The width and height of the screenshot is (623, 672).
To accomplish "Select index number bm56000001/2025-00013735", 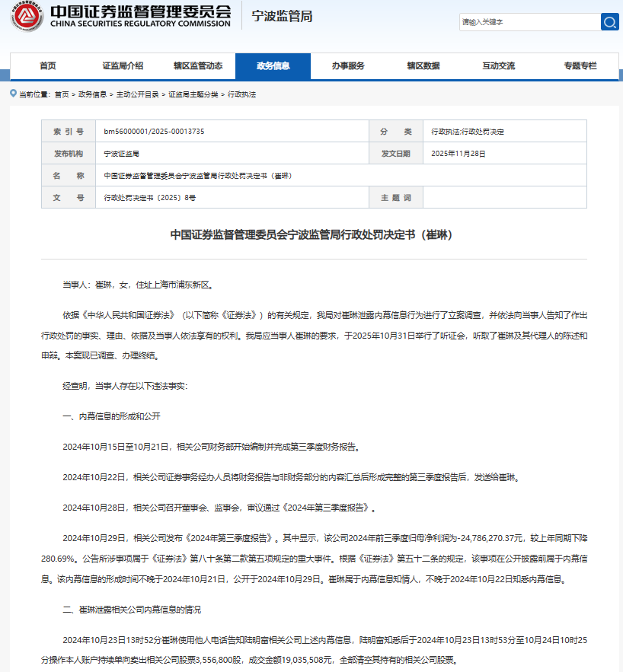I will 154,132.
